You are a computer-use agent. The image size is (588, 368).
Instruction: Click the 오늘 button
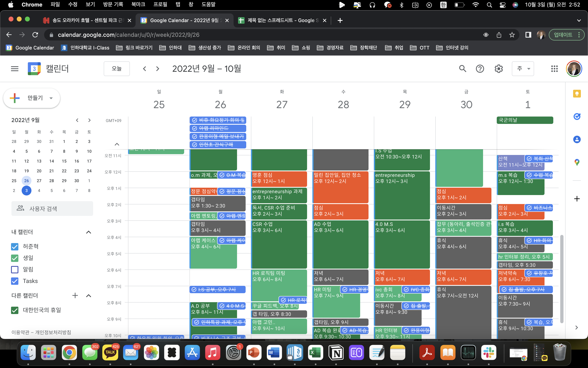pyautogui.click(x=117, y=69)
